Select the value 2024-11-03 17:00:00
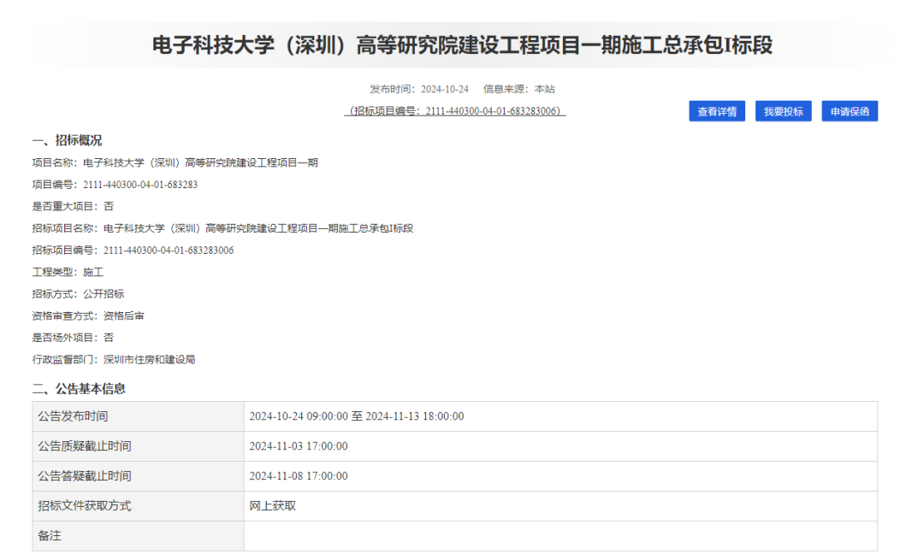This screenshot has height=560, width=924. [299, 446]
